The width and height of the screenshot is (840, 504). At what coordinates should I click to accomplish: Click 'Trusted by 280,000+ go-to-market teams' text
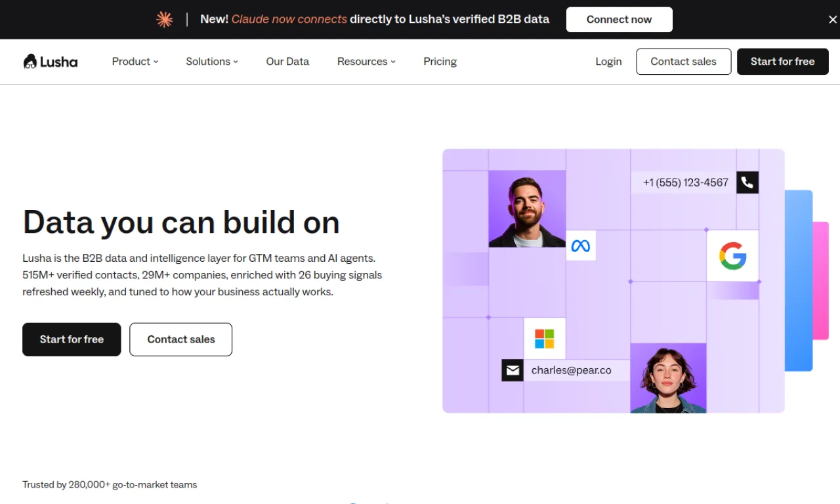tap(110, 485)
